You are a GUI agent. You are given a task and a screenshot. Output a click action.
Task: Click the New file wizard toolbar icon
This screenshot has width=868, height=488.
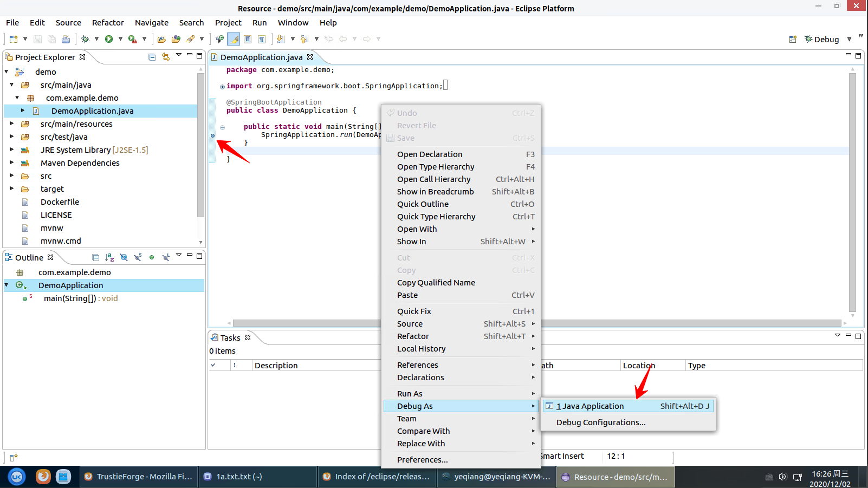tap(14, 39)
